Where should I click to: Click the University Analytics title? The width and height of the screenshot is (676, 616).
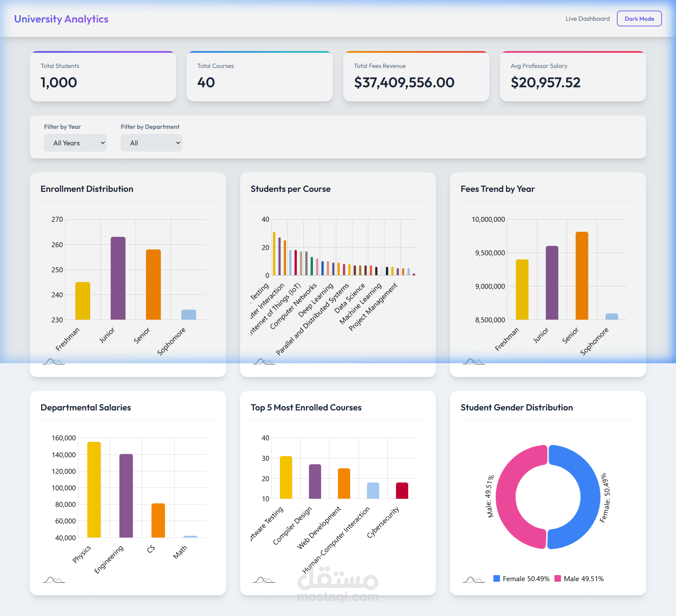click(61, 19)
